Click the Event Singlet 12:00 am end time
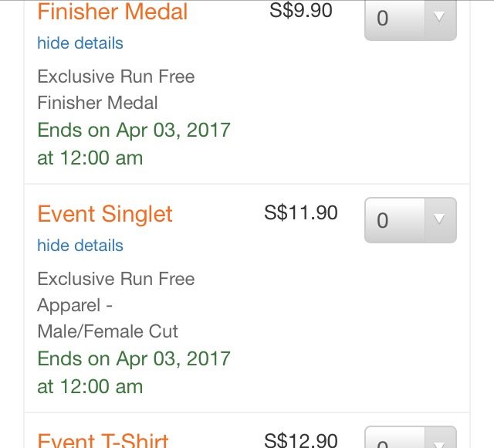Image resolution: width=494 pixels, height=448 pixels. point(90,386)
